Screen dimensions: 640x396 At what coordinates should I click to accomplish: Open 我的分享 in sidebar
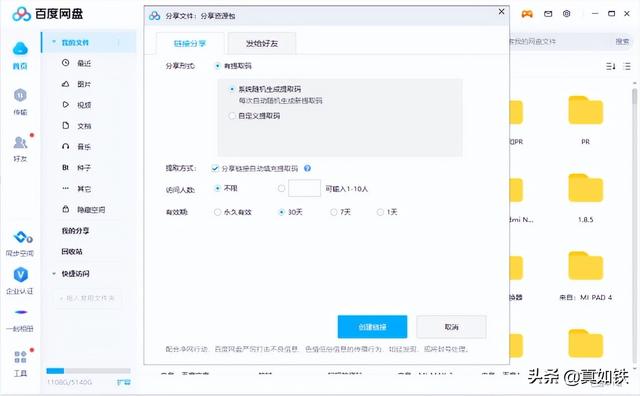[x=76, y=231]
